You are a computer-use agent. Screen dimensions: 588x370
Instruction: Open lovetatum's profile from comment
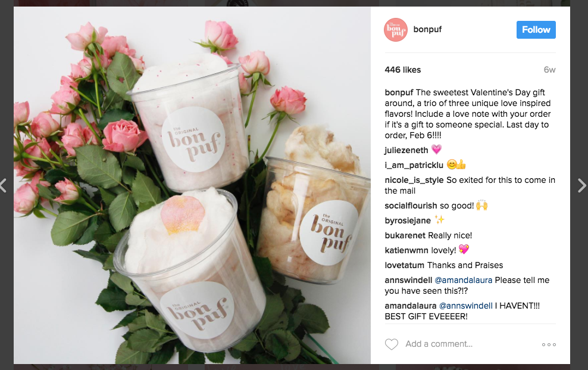pyautogui.click(x=404, y=265)
